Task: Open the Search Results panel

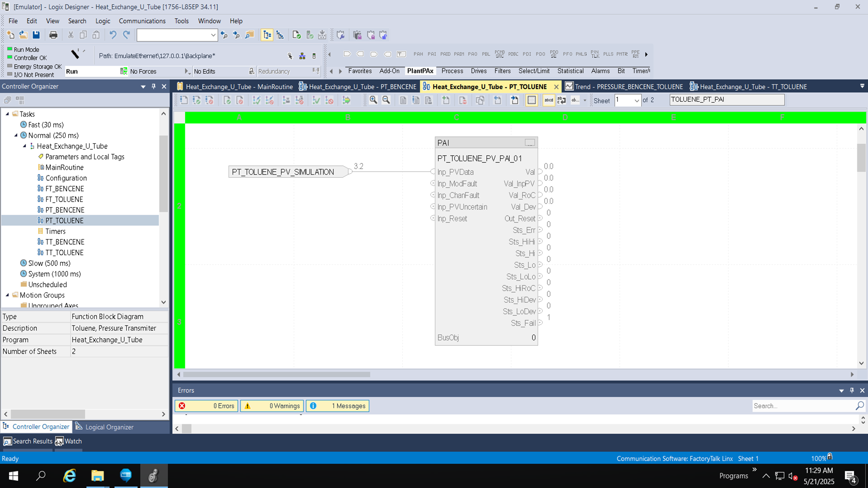Action: [x=28, y=441]
